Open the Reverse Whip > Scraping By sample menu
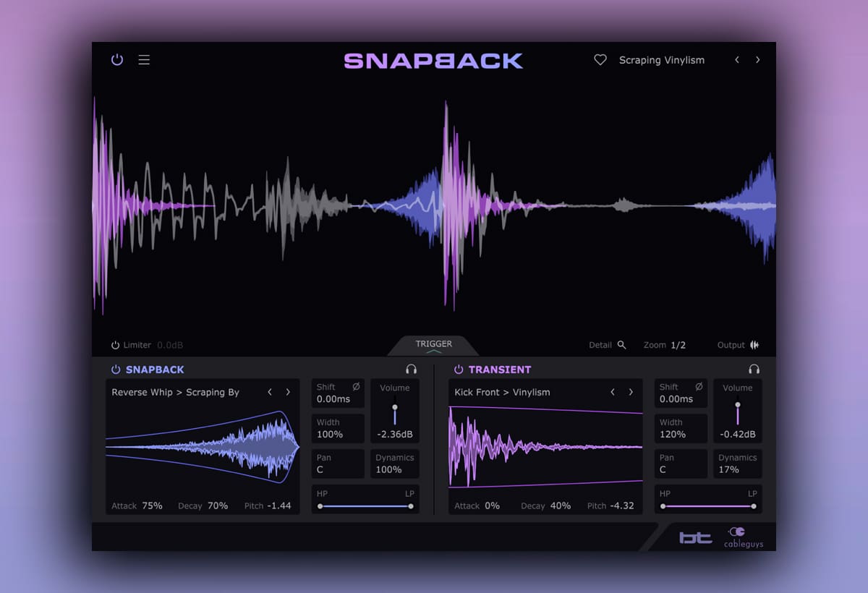The width and height of the screenshot is (868, 593). [x=176, y=392]
